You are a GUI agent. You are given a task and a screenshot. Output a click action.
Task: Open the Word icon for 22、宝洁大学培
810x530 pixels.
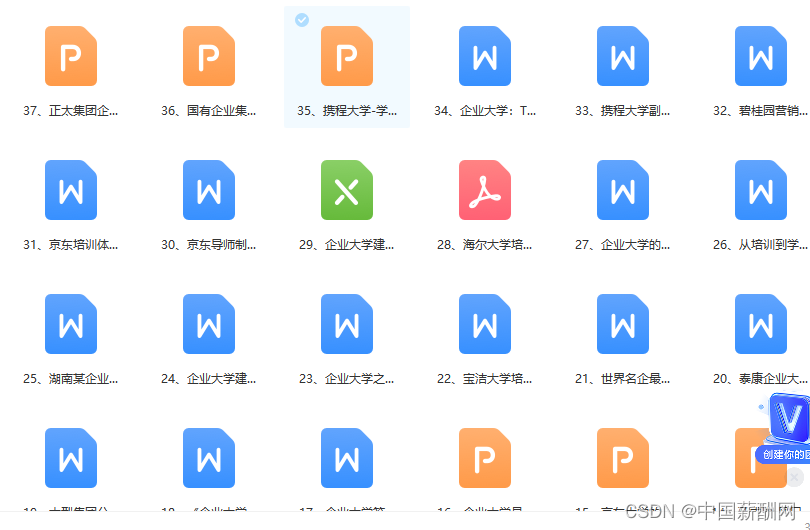(x=485, y=324)
